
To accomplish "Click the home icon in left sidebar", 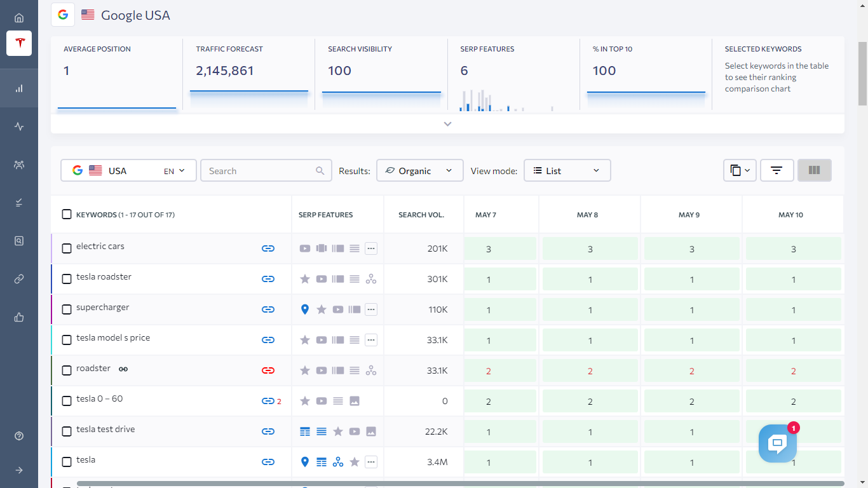I will tap(19, 18).
